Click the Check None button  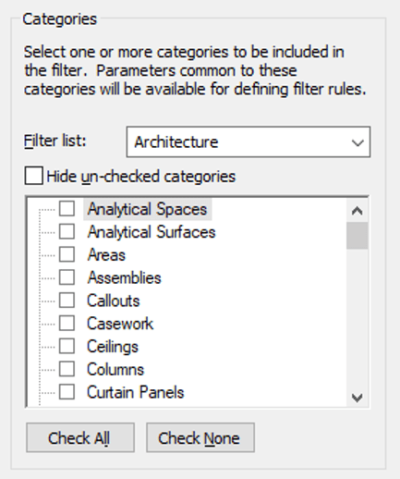[x=200, y=438]
